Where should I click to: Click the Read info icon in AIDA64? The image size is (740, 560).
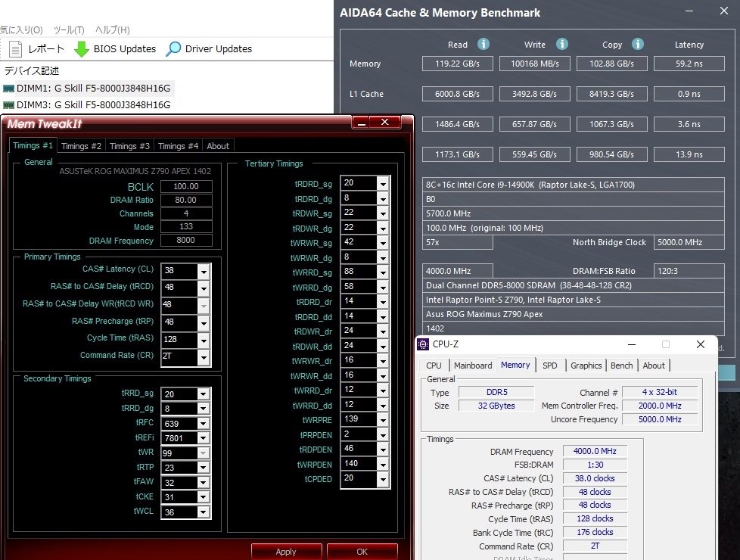point(483,45)
